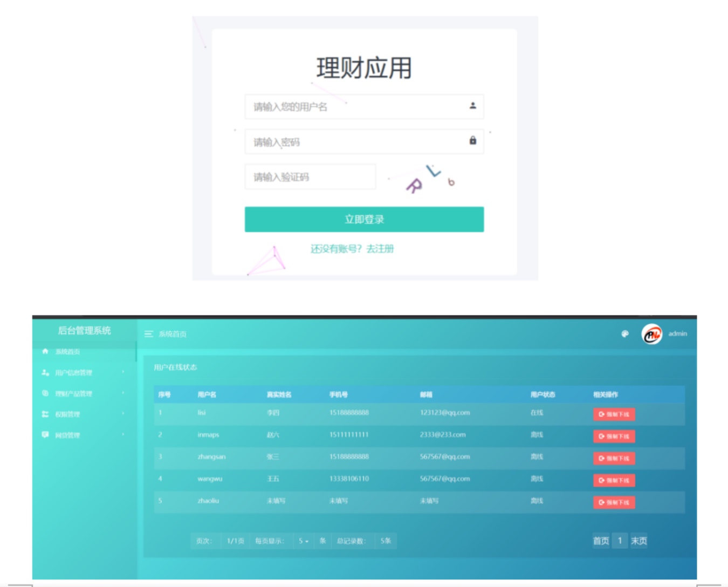Expand the 用户信息管理 submenu arrow
The image size is (728, 587).
[123, 372]
